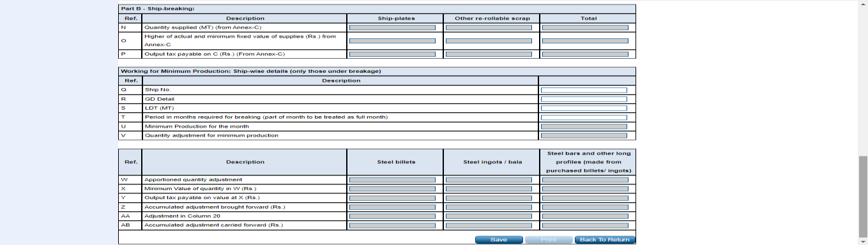The image size is (868, 245).
Task: Click the period in months required input field
Action: (584, 117)
